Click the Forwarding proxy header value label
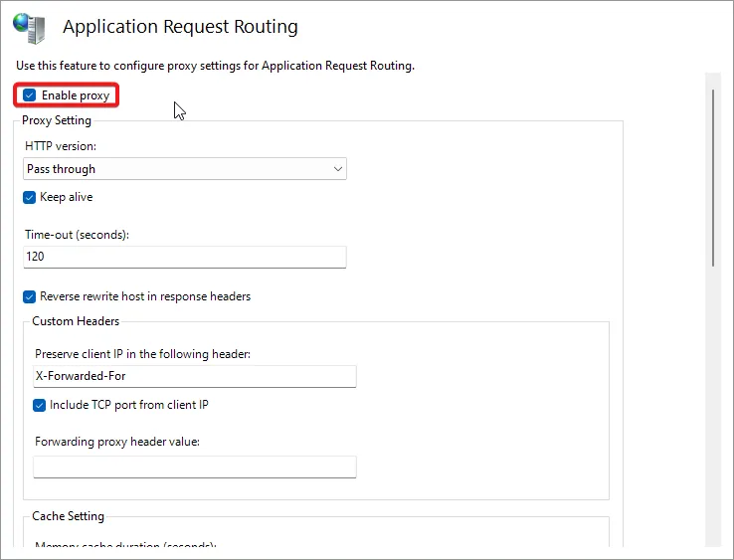The height and width of the screenshot is (560, 734). pos(117,442)
